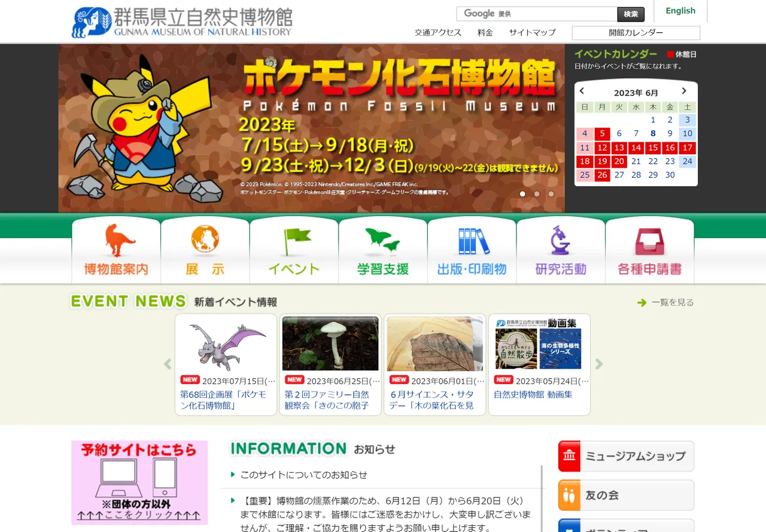The height and width of the screenshot is (532, 766).
Task: Open the Pokémon fossil Aerodactyl event thumbnail
Action: click(226, 344)
